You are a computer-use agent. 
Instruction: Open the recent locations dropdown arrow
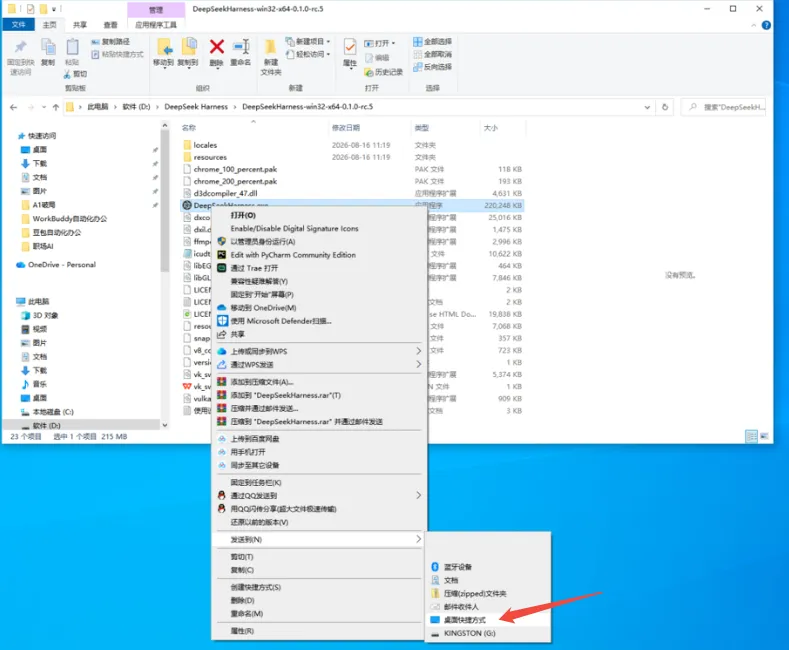click(x=44, y=107)
